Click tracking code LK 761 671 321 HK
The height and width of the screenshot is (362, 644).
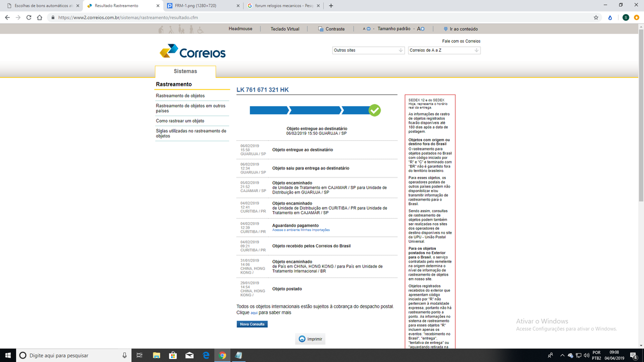[x=263, y=90]
